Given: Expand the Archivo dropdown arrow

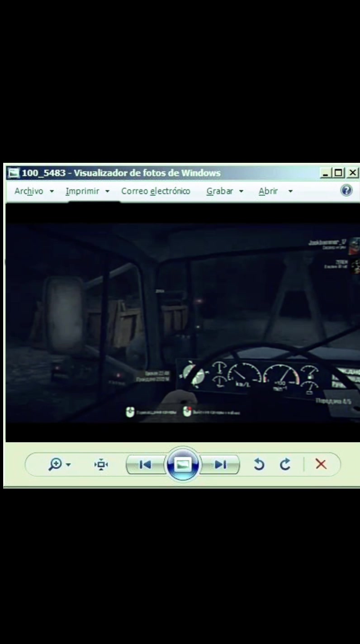Looking at the screenshot, I should [x=52, y=191].
